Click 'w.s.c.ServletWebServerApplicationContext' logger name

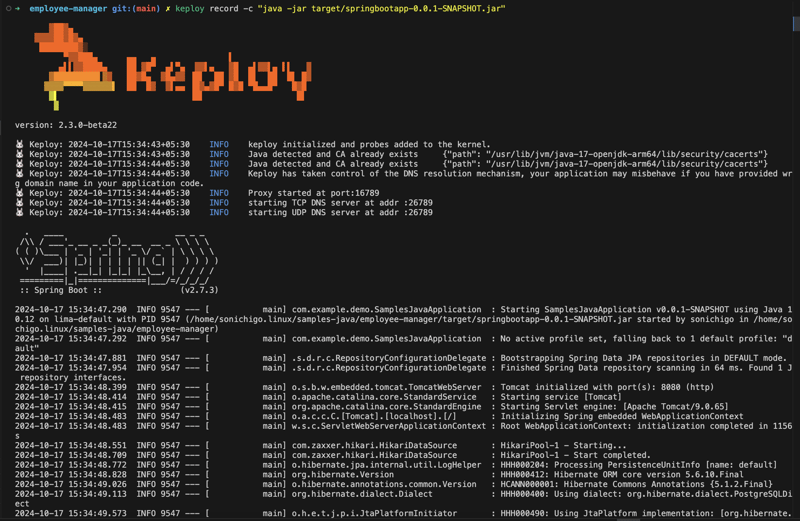[x=389, y=426]
